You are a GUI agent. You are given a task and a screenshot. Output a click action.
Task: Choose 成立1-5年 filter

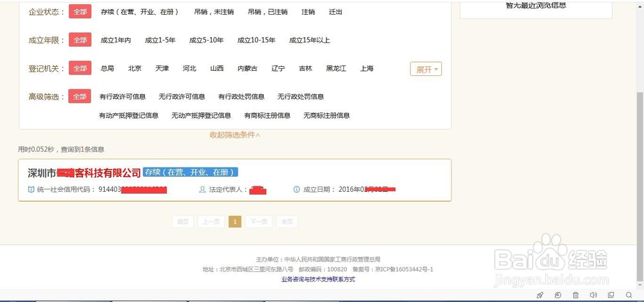pos(160,41)
